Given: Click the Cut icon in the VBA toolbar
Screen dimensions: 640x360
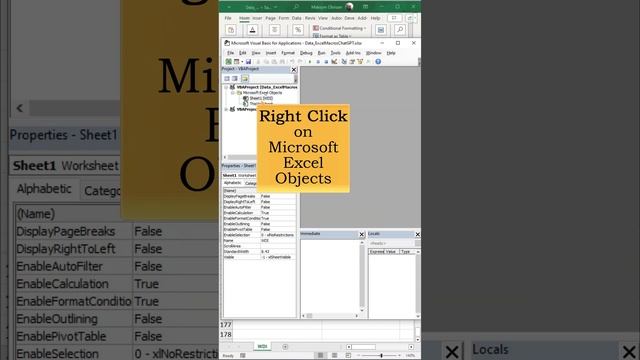Looking at the screenshot, I should [258, 62].
